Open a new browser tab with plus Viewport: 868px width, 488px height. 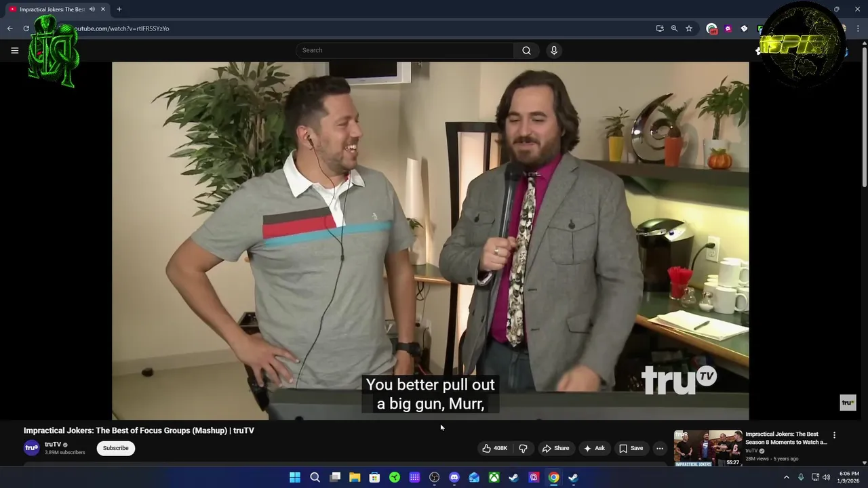119,9
